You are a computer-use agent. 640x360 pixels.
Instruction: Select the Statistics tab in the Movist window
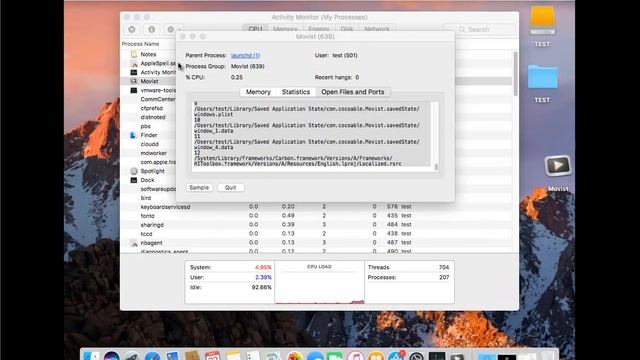[296, 92]
